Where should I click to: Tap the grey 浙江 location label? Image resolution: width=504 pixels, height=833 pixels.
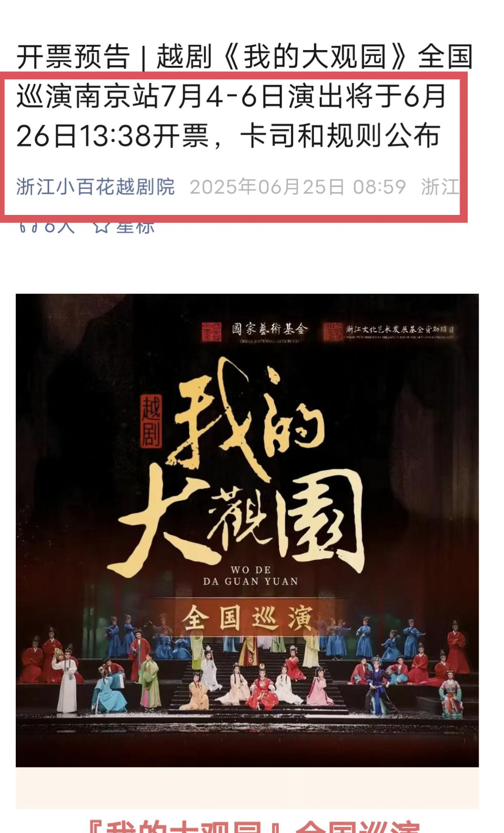(x=440, y=187)
